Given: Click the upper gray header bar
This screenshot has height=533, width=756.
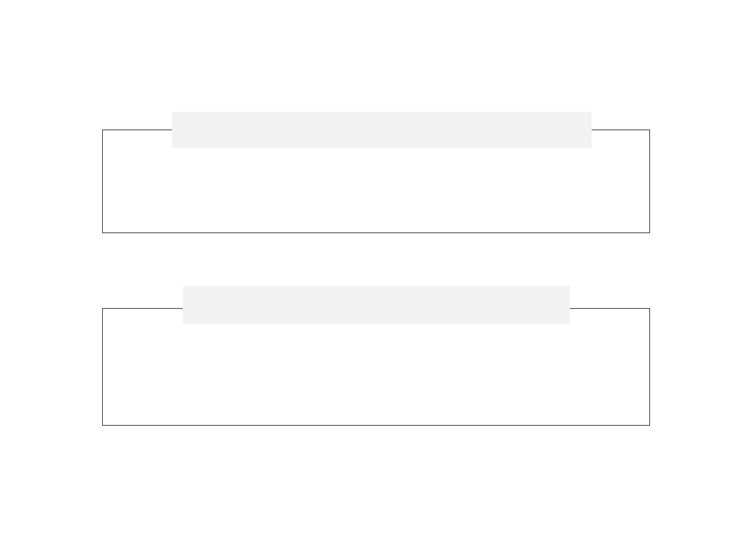Looking at the screenshot, I should (381, 130).
